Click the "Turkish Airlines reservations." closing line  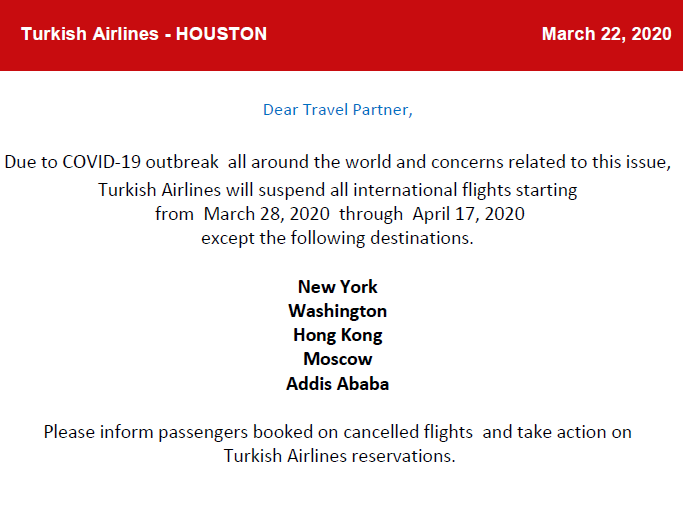[x=340, y=456]
